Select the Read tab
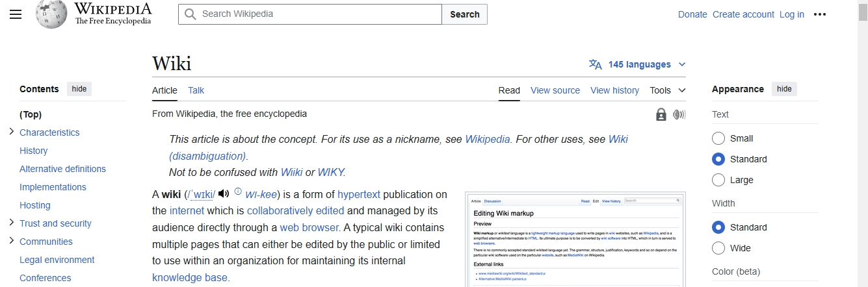The width and height of the screenshot is (868, 287). 509,90
